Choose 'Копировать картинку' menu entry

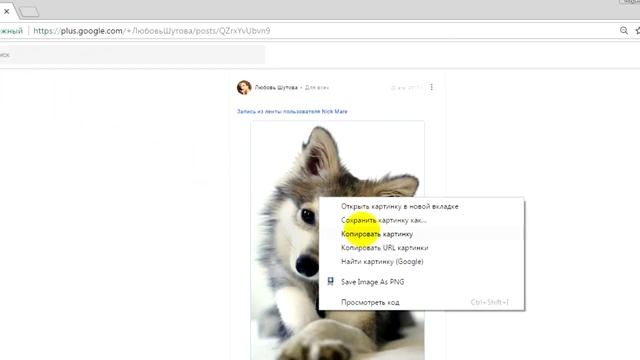(x=422, y=234)
